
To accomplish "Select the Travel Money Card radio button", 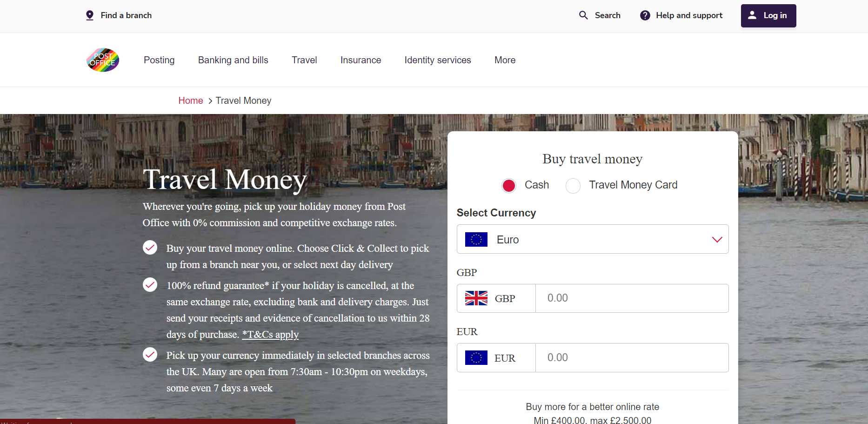I will tap(573, 186).
